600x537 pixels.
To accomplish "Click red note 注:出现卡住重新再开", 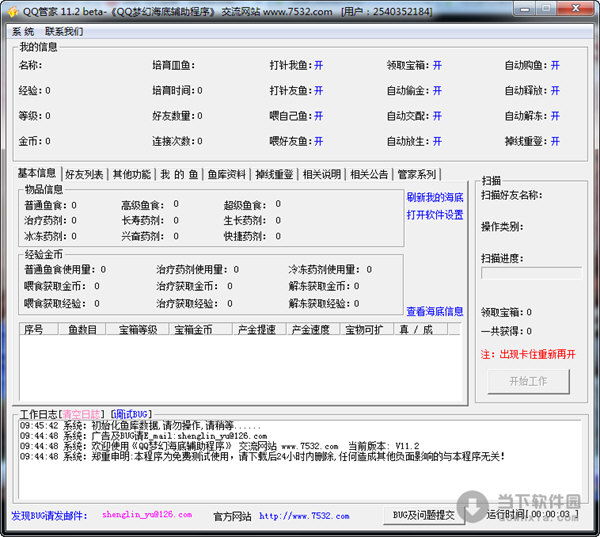I will click(x=528, y=354).
